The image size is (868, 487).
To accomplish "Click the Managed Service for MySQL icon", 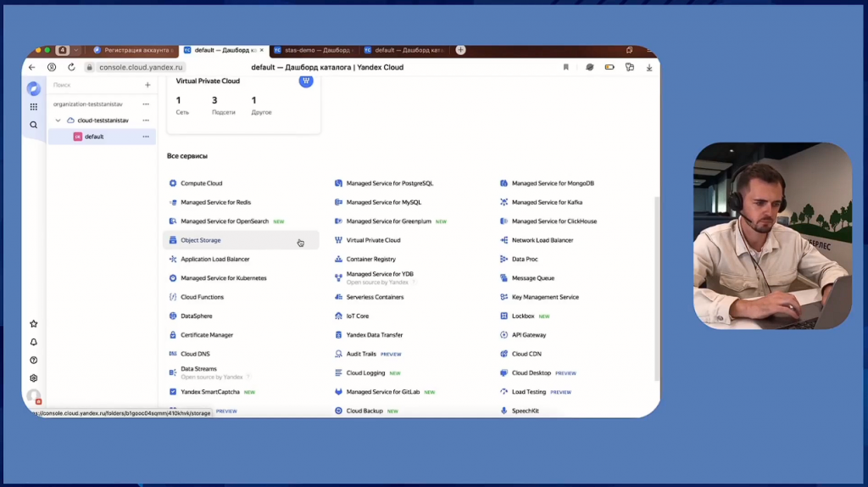I will coord(338,202).
